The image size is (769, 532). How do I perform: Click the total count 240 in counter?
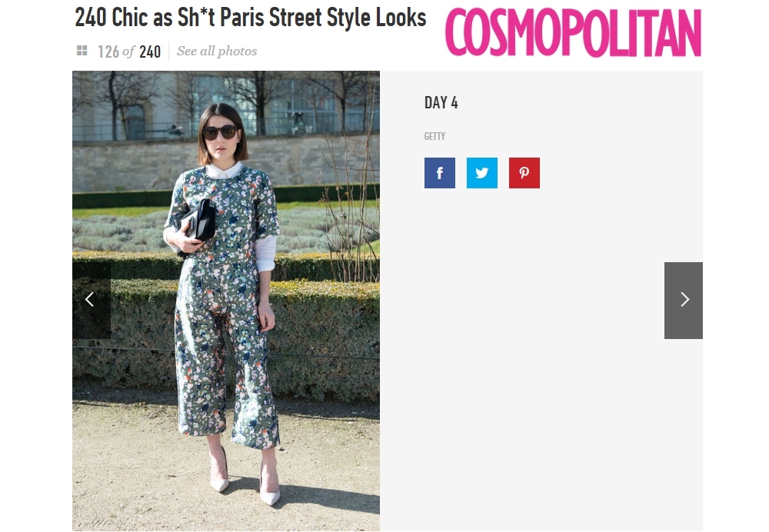(x=150, y=52)
